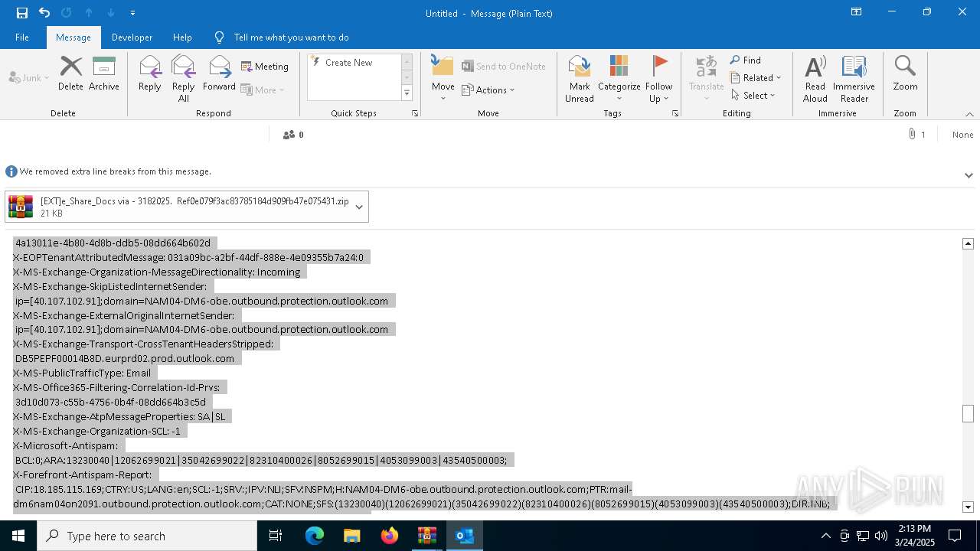Screen dimensions: 980x551
Task: Launch Microsoft Edge from the taskbar
Action: [315, 536]
